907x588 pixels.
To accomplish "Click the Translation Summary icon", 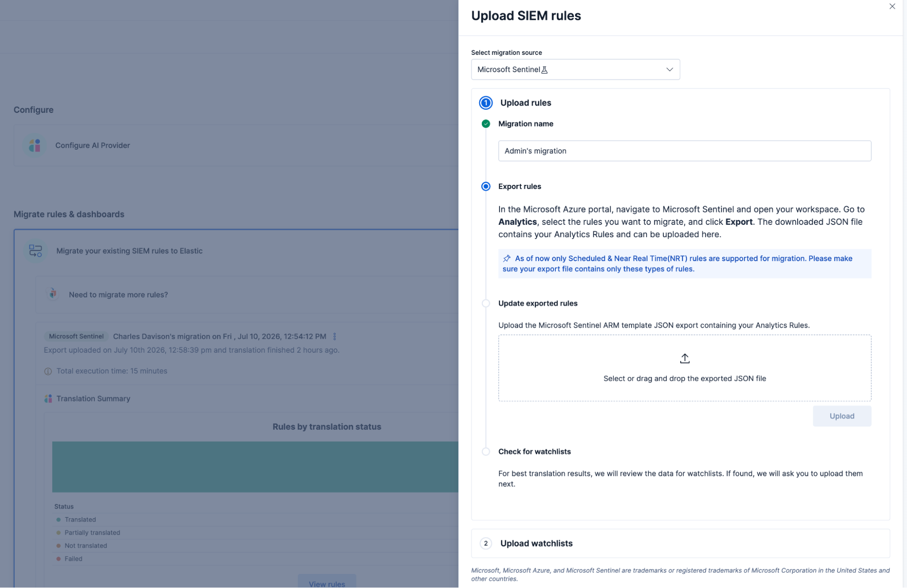I will pyautogui.click(x=48, y=398).
